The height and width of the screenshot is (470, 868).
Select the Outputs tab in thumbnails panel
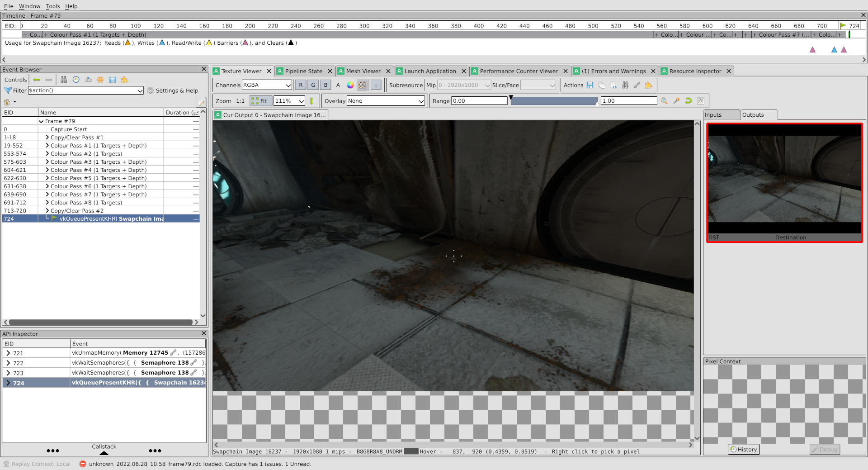(x=759, y=115)
